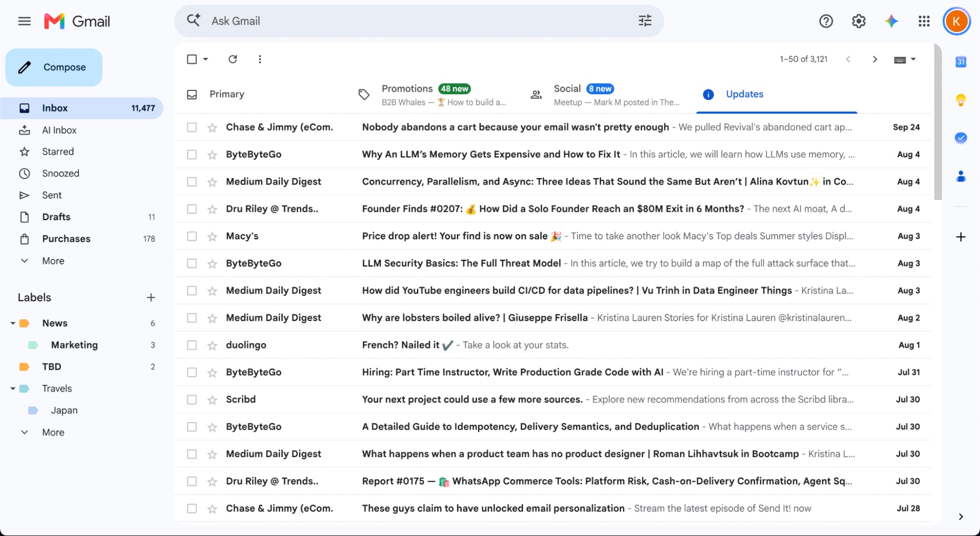Open the account avatar K
This screenshot has width=980, height=536.
(956, 21)
